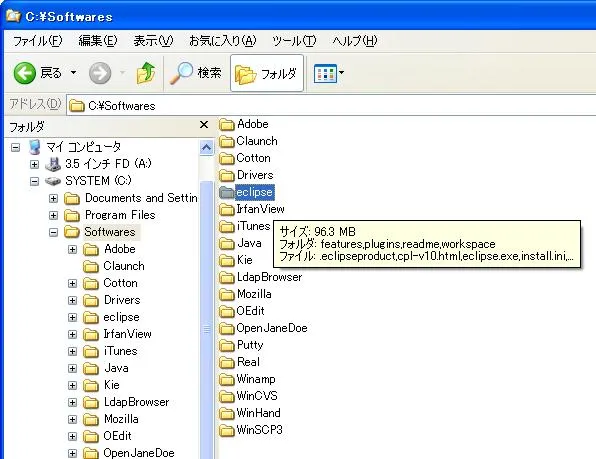Screen dimensions: 596x459
Task: Select iTunes folder in the tree
Action: [120, 351]
